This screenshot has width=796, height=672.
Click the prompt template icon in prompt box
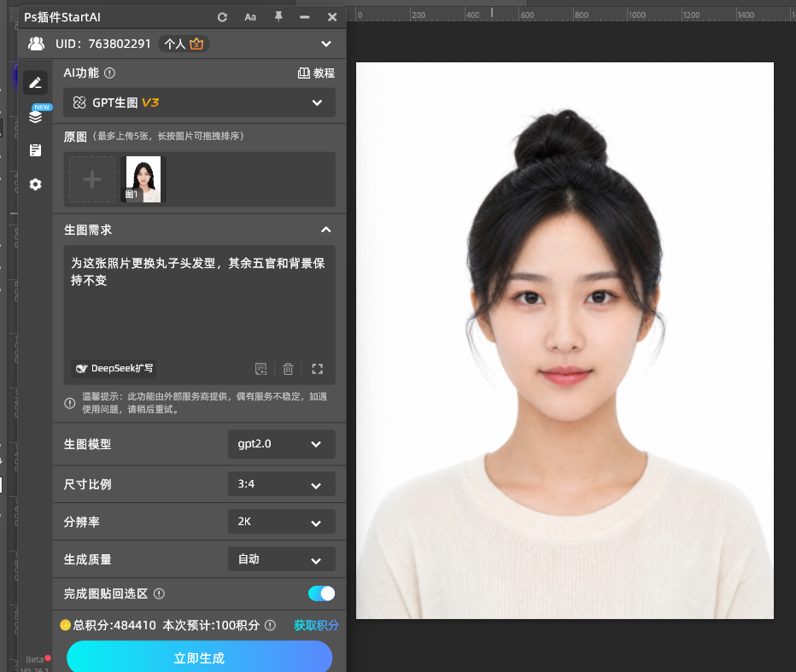pyautogui.click(x=261, y=369)
